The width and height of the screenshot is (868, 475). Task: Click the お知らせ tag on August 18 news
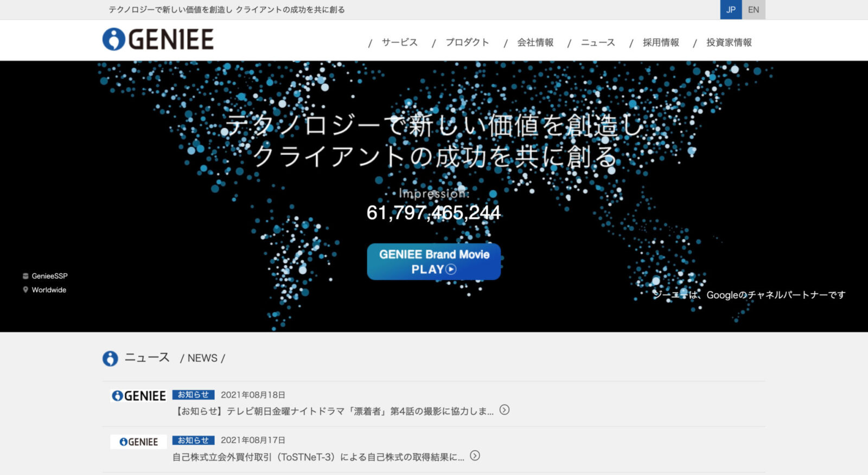[x=193, y=395]
